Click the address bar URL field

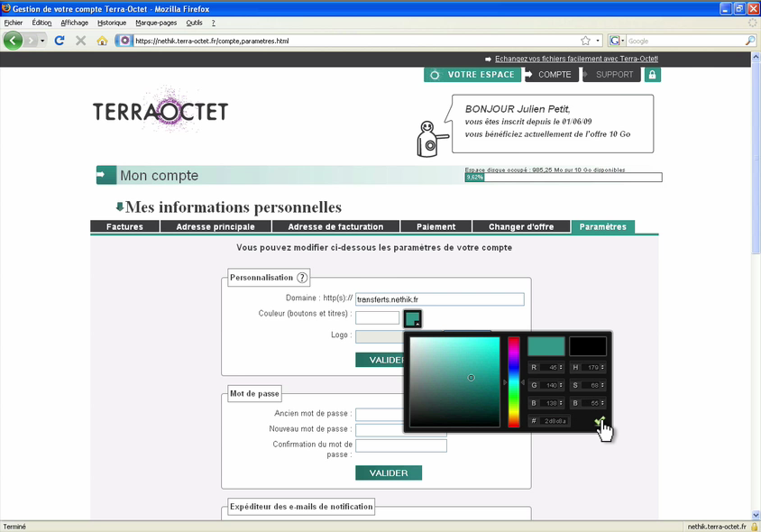(357, 41)
